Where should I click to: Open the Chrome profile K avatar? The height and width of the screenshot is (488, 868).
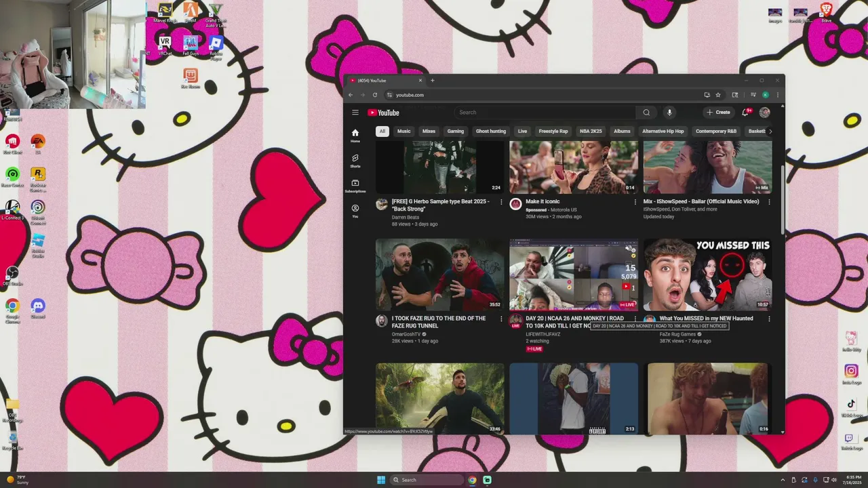(x=766, y=95)
